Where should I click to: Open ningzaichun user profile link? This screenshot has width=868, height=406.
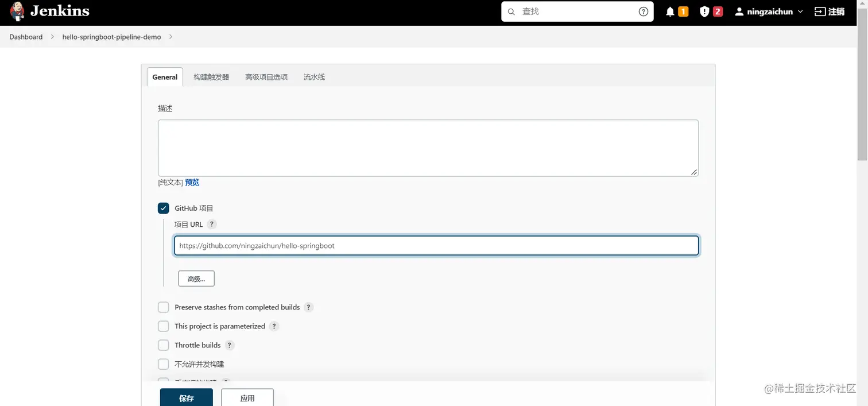coord(770,11)
